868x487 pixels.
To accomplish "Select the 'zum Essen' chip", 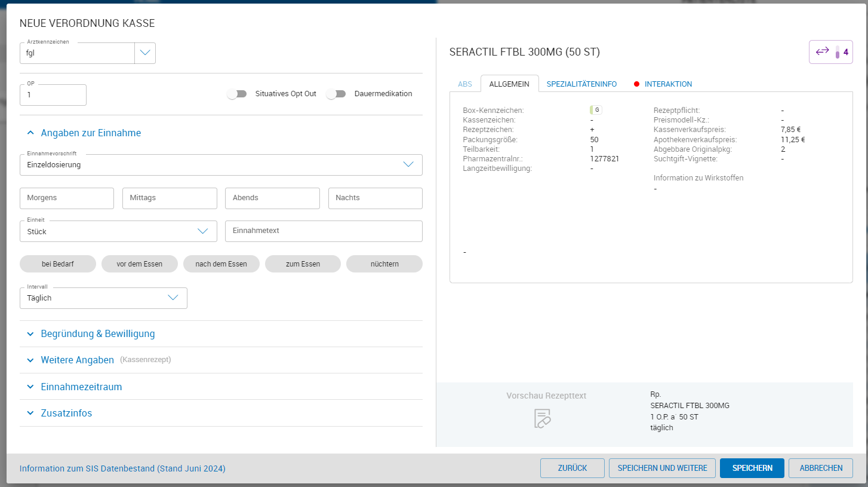I will pos(303,264).
